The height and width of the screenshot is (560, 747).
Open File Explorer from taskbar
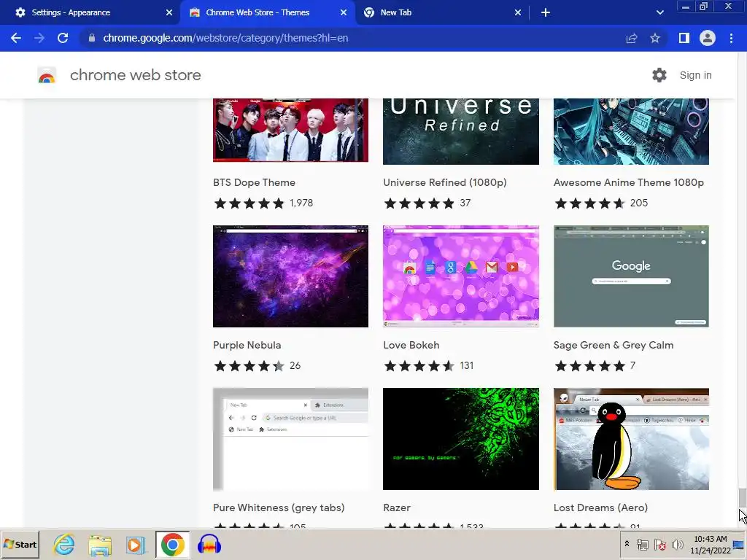pos(100,545)
